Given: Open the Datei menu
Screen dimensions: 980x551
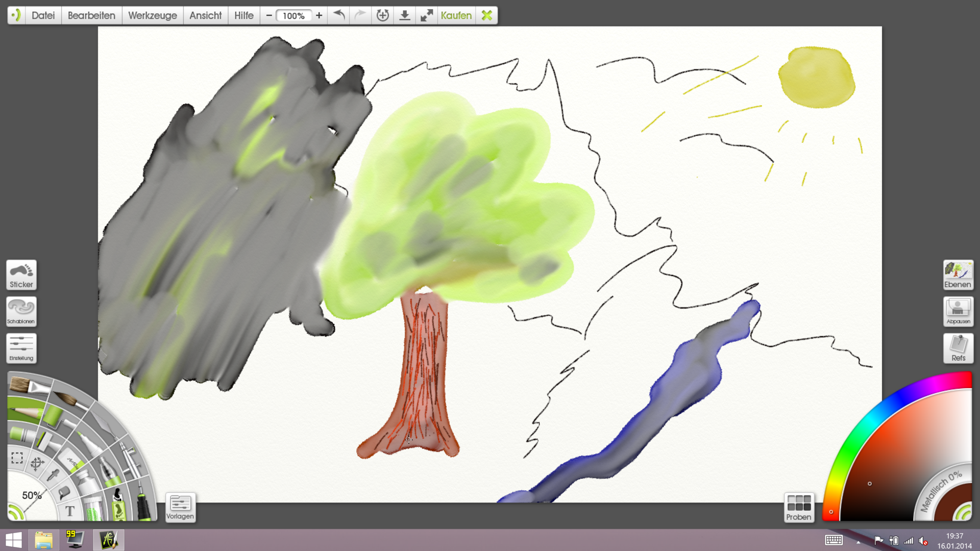Looking at the screenshot, I should pyautogui.click(x=43, y=15).
